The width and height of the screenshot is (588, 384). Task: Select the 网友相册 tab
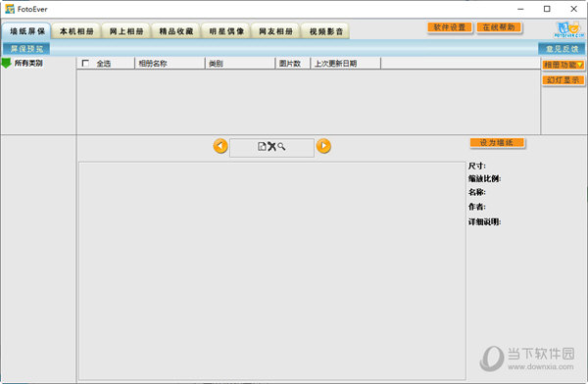275,31
